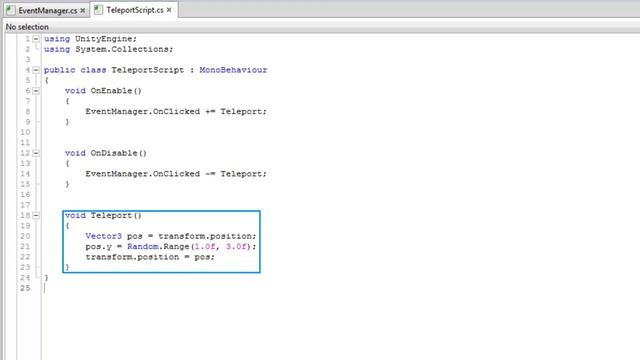The height and width of the screenshot is (360, 640).
Task: Click 'System.Collections' on line 2
Action: pyautogui.click(x=122, y=49)
